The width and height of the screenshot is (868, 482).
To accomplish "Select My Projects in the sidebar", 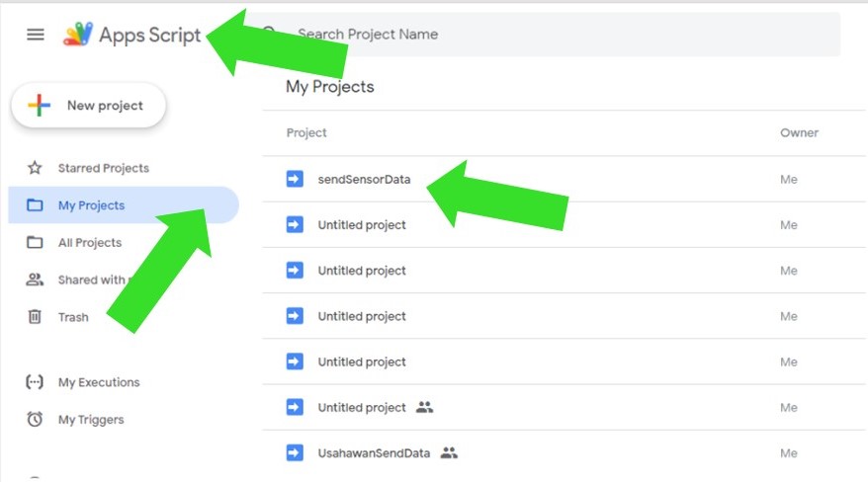I will point(91,205).
